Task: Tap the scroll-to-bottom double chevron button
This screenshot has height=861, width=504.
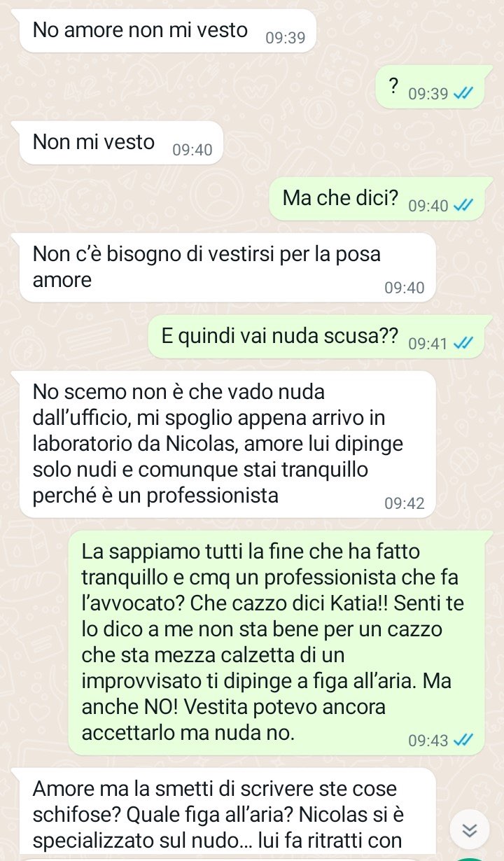Action: [470, 830]
